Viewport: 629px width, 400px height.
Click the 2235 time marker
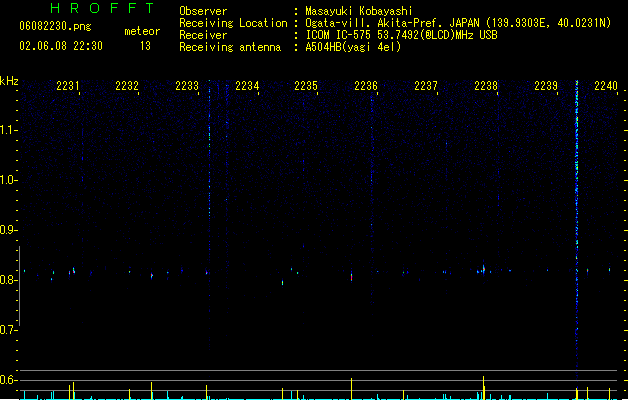pos(306,86)
